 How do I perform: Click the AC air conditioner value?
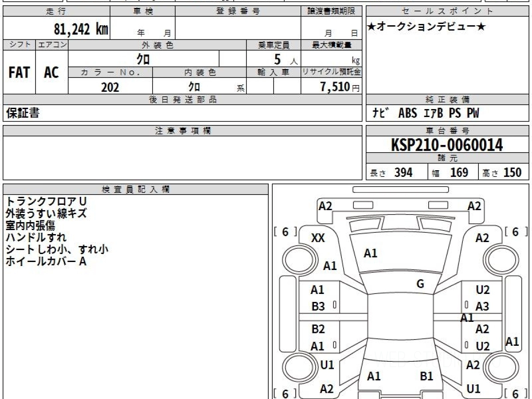tap(51, 73)
